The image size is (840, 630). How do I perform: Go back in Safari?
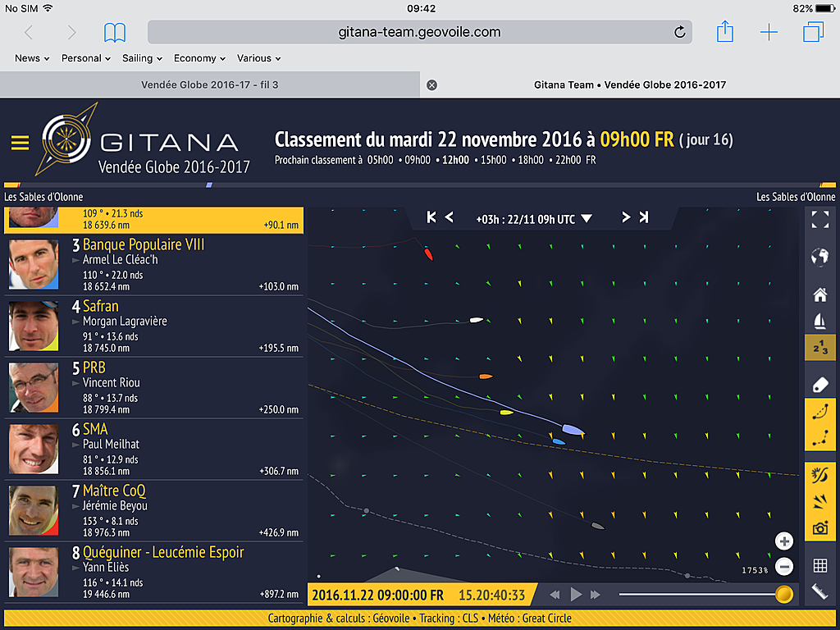29,32
